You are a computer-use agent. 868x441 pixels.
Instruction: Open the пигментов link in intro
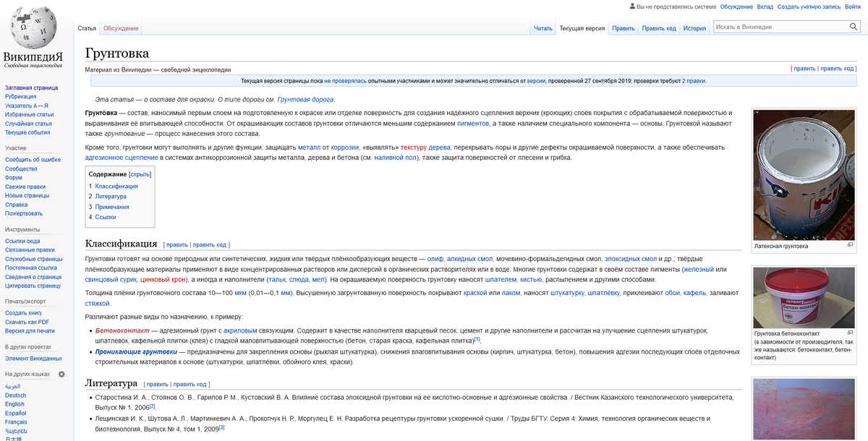(473, 124)
